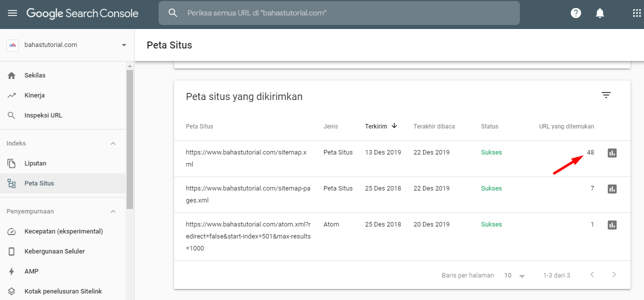This screenshot has width=644, height=300.
Task: Open index coverage chart for sitemap-pages.xml
Action: pyautogui.click(x=612, y=189)
